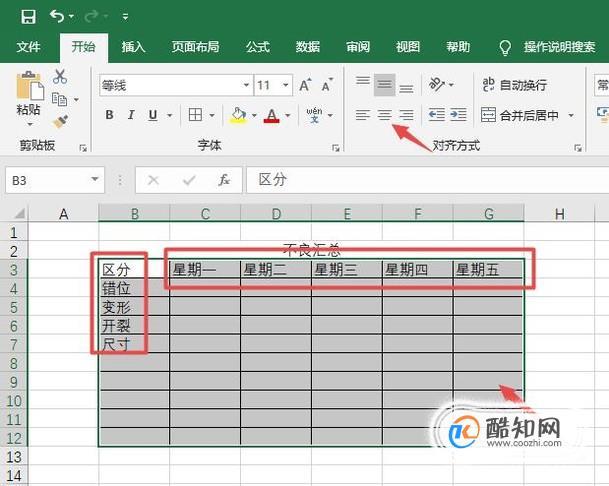This screenshot has width=609, height=486.
Task: Click the 操作说明搜索 tell-me box
Action: tap(559, 47)
